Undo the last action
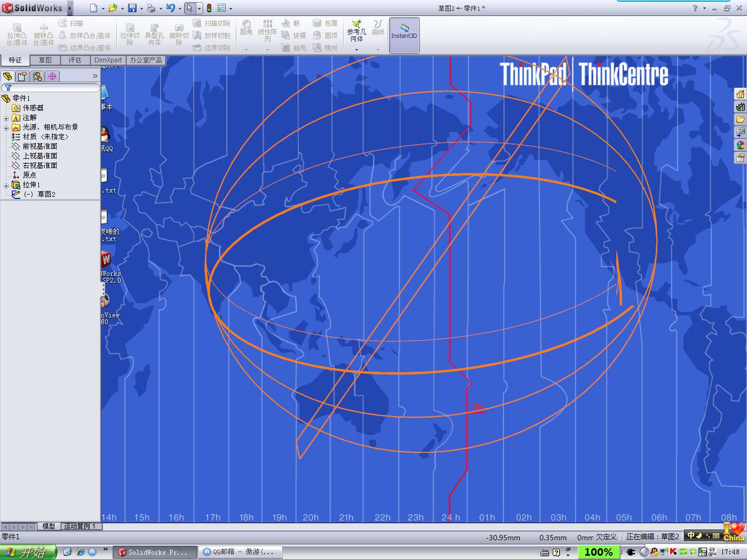The height and width of the screenshot is (560, 747). click(171, 8)
